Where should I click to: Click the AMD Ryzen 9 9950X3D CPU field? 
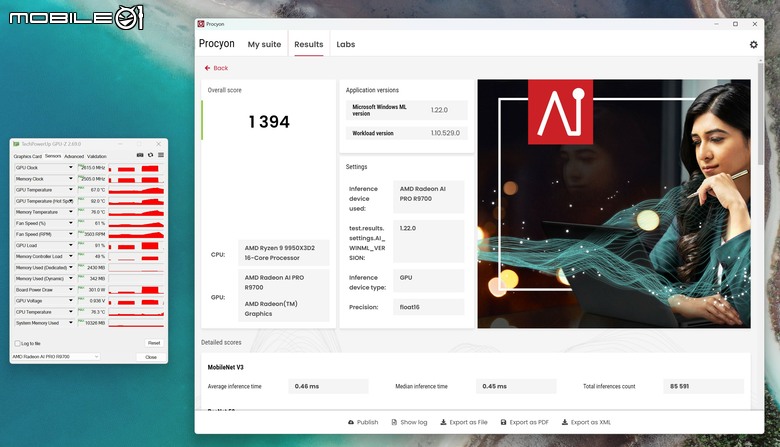[x=284, y=253]
